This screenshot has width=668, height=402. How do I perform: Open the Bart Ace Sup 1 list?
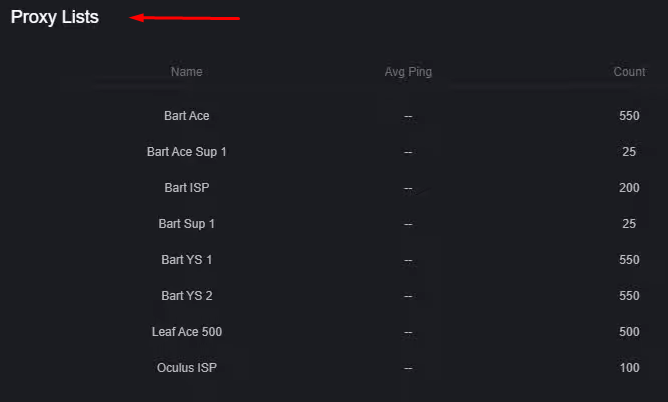(187, 152)
